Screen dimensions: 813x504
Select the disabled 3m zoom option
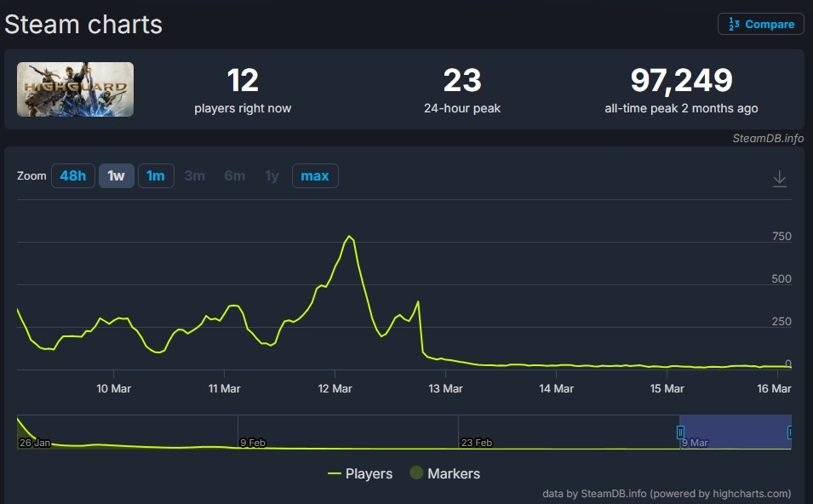195,175
